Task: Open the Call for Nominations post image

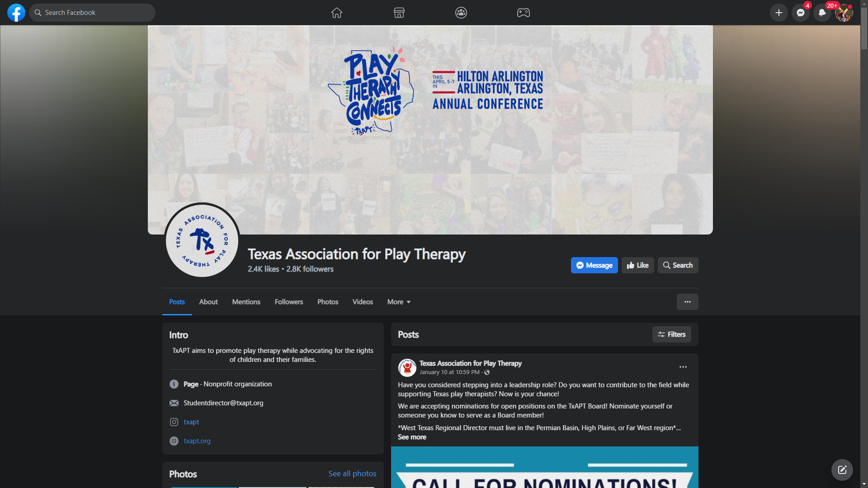Action: click(545, 467)
